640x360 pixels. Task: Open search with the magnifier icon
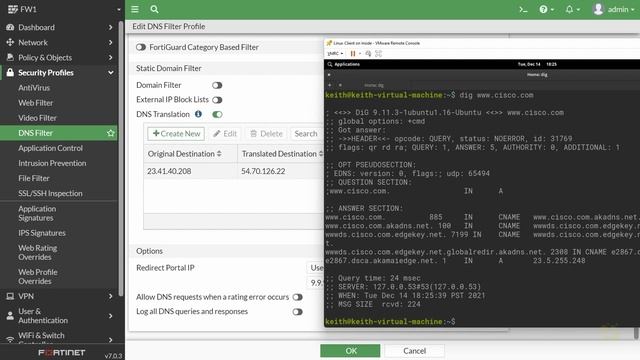coord(154,9)
